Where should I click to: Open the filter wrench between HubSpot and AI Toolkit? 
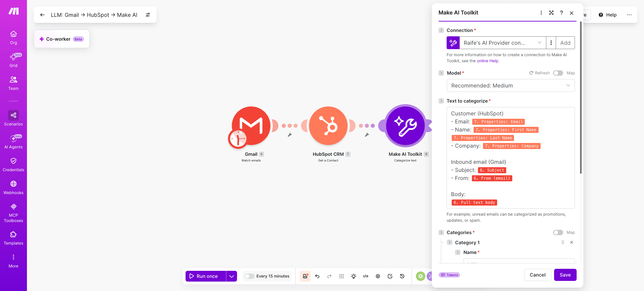(x=367, y=135)
